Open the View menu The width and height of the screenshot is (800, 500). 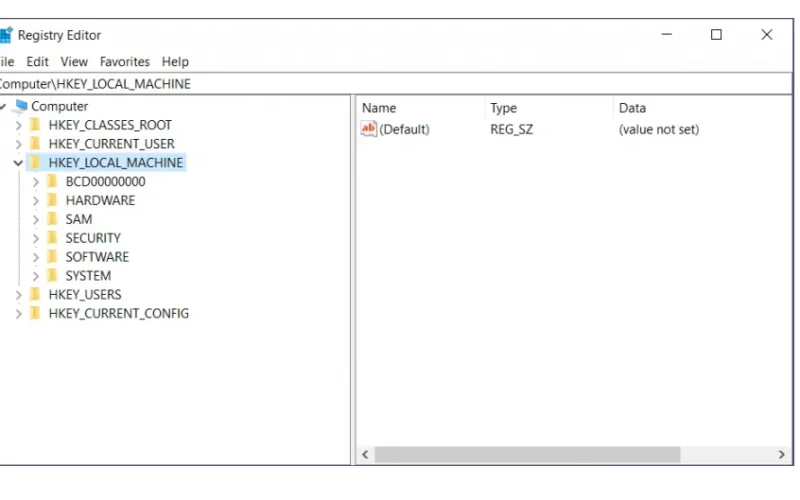coord(74,62)
